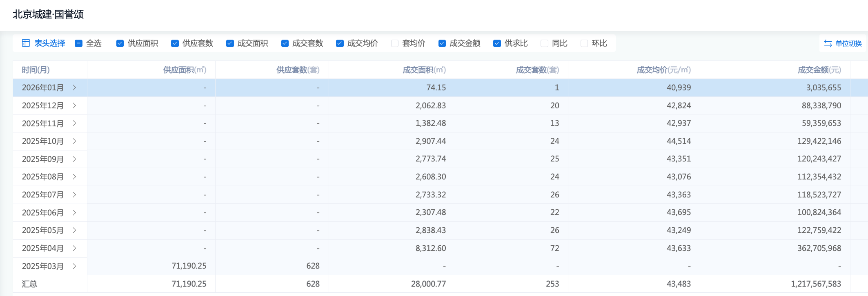Select the 汇总 summary row
The width and height of the screenshot is (868, 296).
(x=29, y=284)
